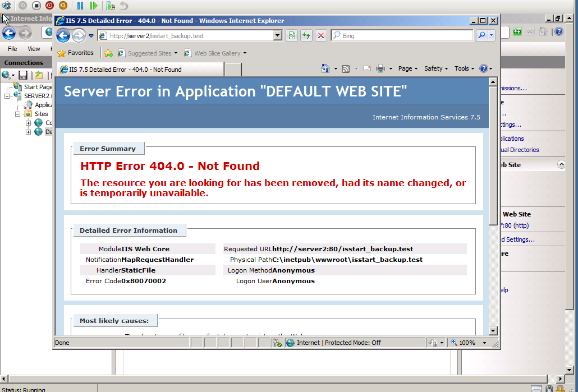Take a VM snapshot via the toolbar icon

pos(110,6)
